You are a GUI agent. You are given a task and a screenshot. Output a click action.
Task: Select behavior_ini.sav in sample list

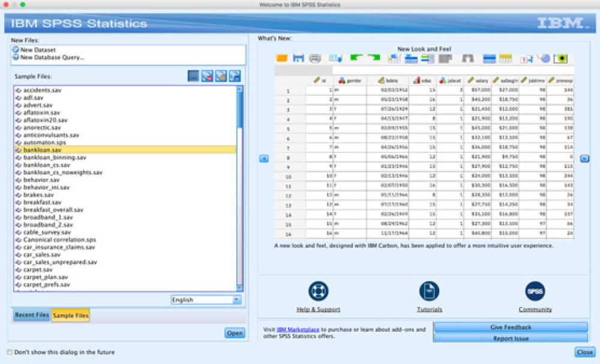coord(125,187)
